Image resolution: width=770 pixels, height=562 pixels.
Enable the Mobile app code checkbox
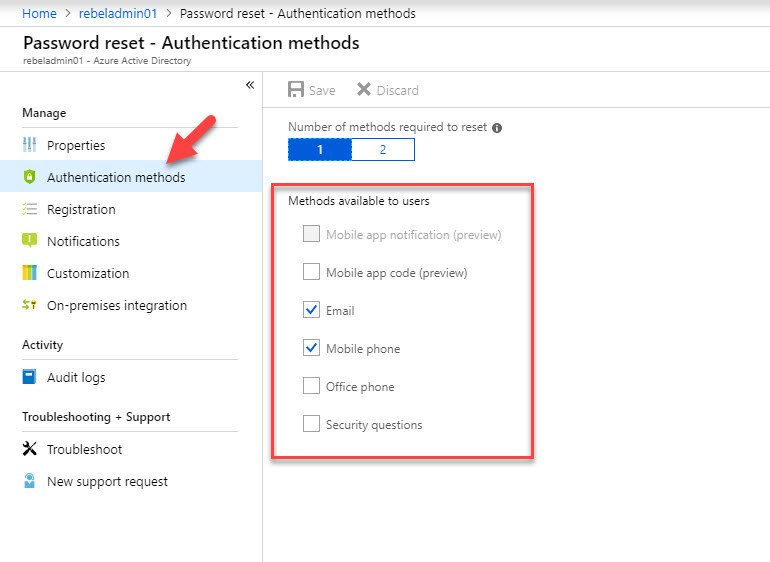click(x=311, y=272)
